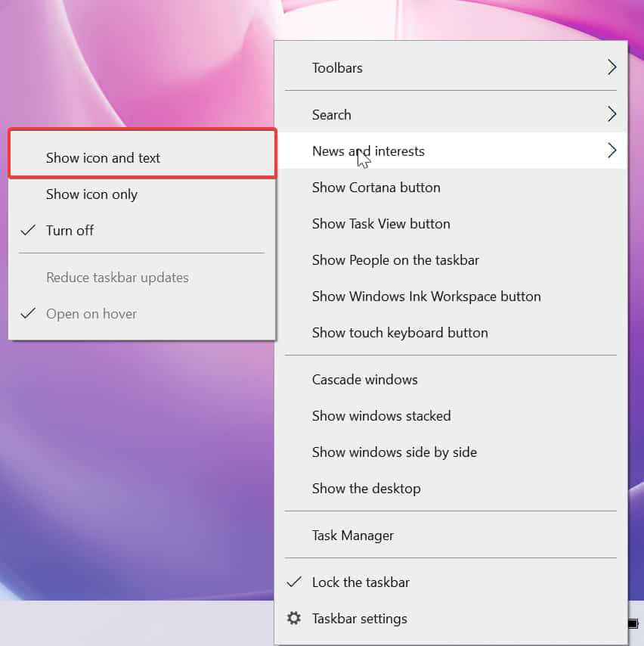The width and height of the screenshot is (644, 646).
Task: Expand the News and interests chevron
Action: 612,151
